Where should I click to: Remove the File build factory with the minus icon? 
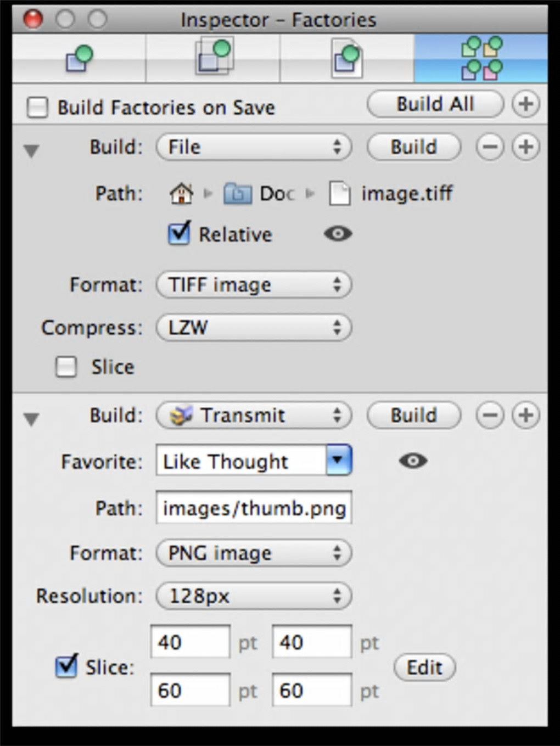(490, 147)
